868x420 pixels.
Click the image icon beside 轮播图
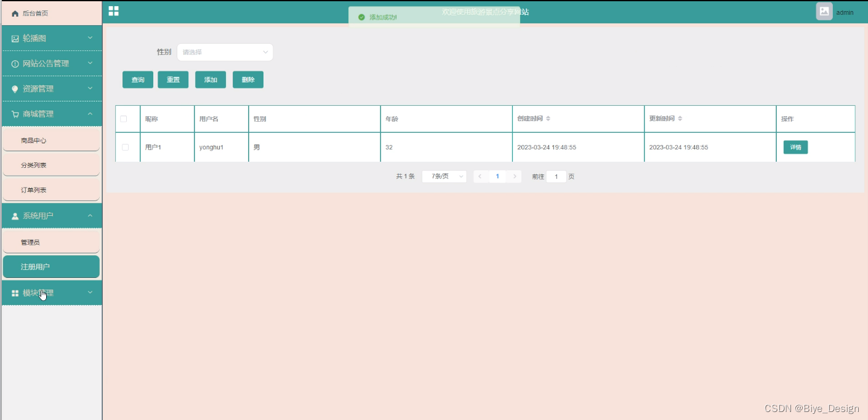[15, 38]
